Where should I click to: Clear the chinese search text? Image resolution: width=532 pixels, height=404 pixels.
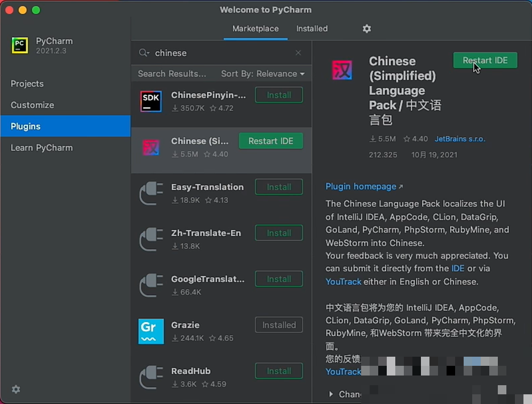point(298,52)
